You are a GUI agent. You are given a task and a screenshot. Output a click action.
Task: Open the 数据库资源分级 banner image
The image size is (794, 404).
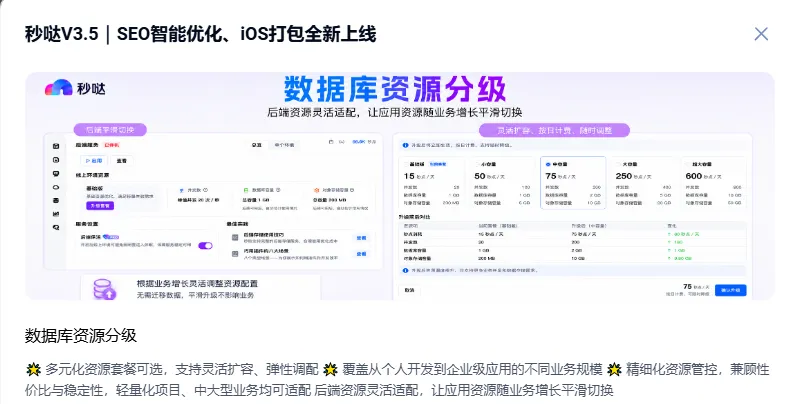coord(400,186)
